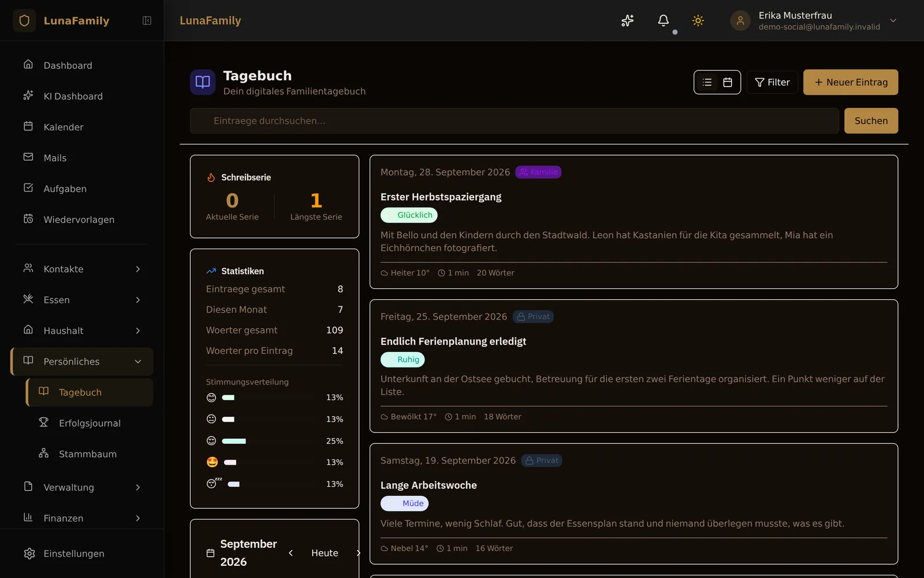Open Aufgaben checkbox icon
924x578 pixels.
28,188
